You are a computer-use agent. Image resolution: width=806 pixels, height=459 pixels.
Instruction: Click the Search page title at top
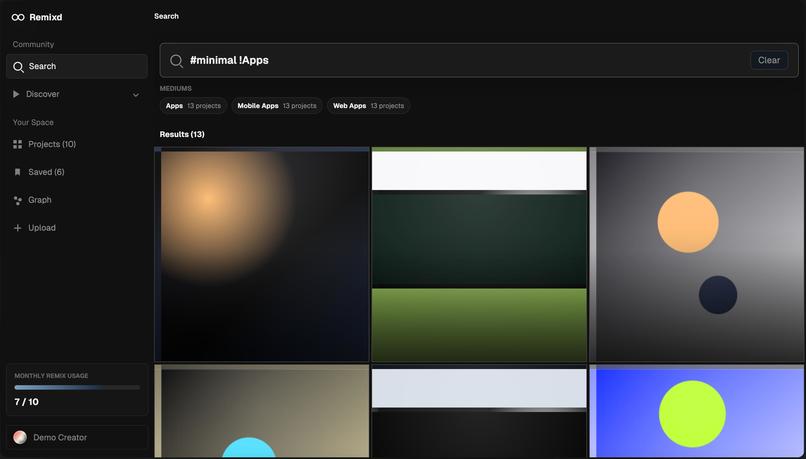167,16
